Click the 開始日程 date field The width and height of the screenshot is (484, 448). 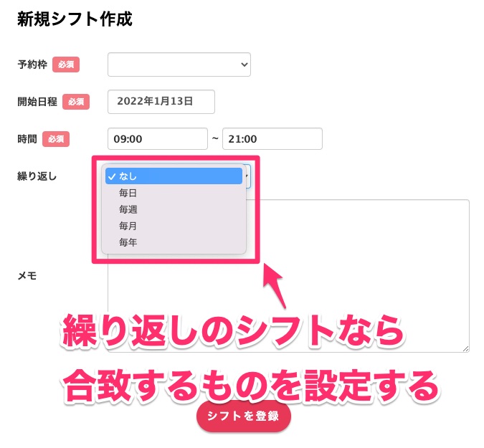tap(161, 102)
